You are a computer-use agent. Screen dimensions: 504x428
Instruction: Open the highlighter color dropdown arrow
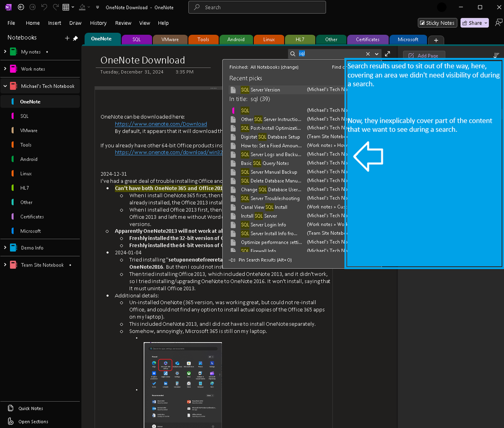pos(89,7)
